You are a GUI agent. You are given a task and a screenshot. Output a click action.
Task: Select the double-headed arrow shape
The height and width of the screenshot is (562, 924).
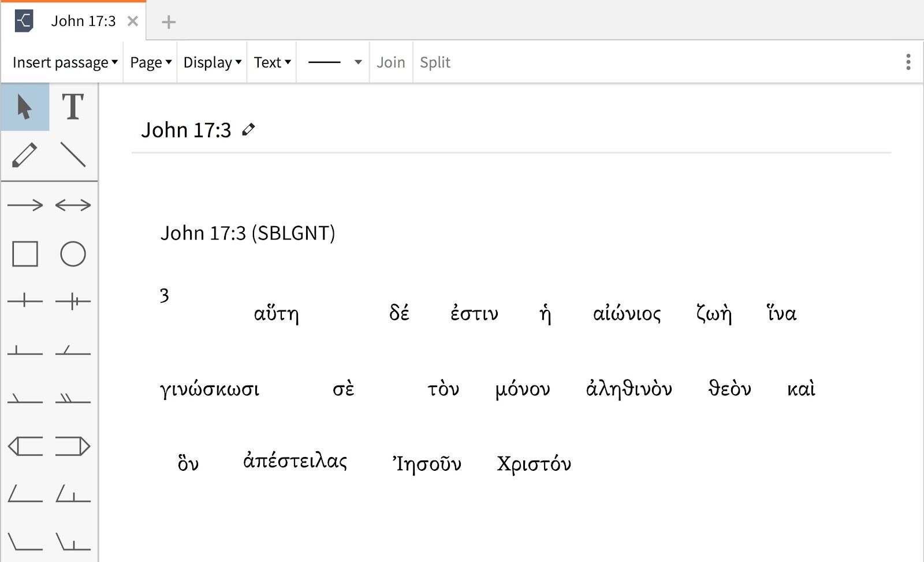coord(73,205)
